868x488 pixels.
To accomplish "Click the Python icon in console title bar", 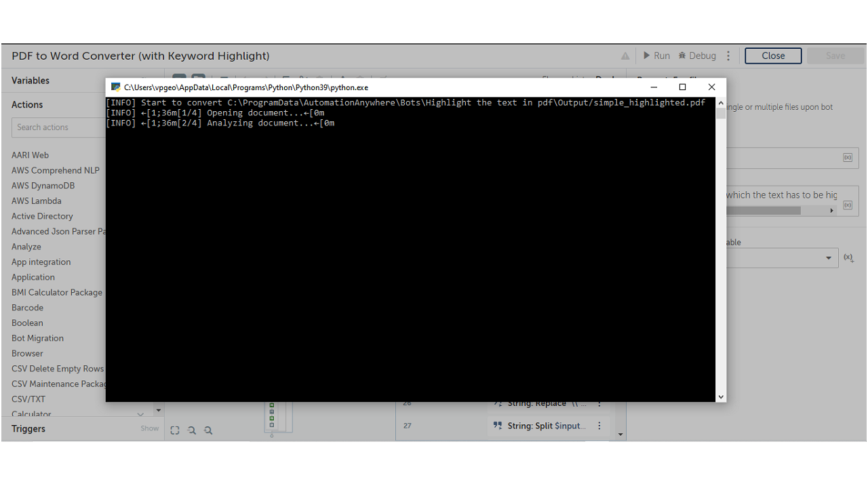I will point(116,87).
